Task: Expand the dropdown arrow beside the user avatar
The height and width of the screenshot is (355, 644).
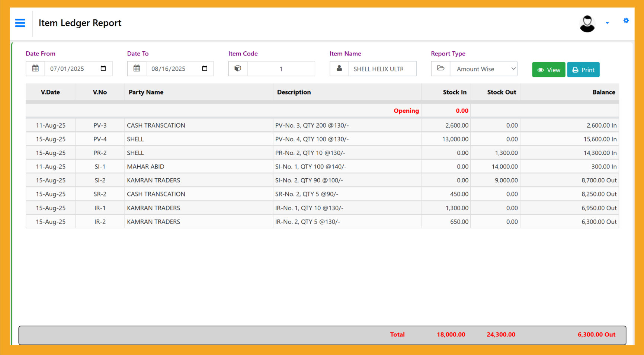Action: pos(607,23)
